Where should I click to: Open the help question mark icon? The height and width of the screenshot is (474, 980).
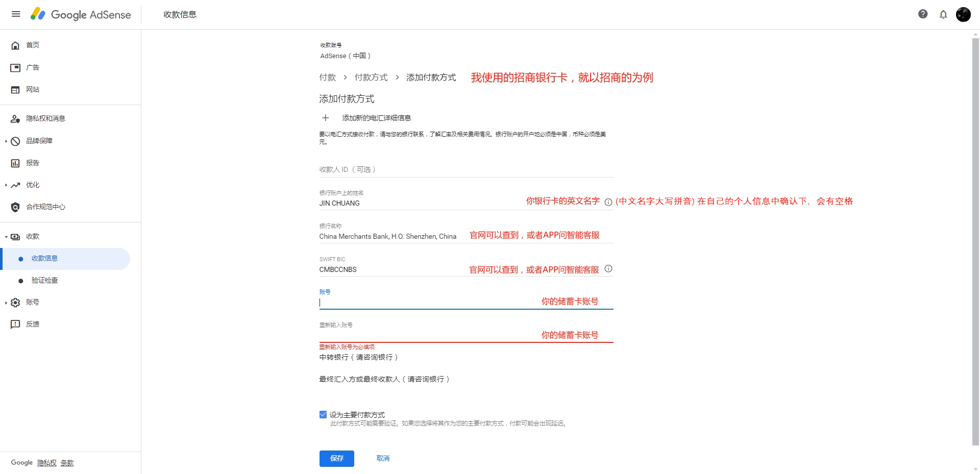pyautogui.click(x=923, y=14)
